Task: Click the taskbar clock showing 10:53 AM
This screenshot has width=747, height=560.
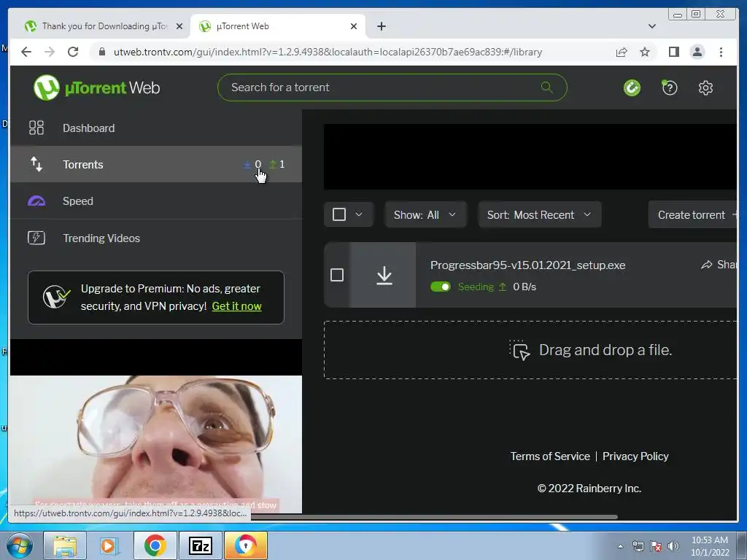Action: click(709, 545)
